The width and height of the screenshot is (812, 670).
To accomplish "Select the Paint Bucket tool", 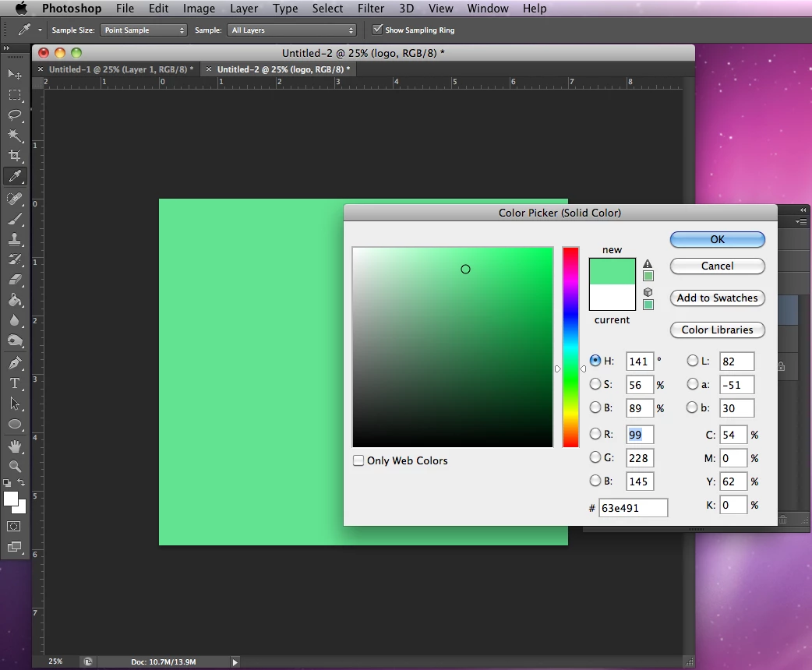I will click(15, 300).
